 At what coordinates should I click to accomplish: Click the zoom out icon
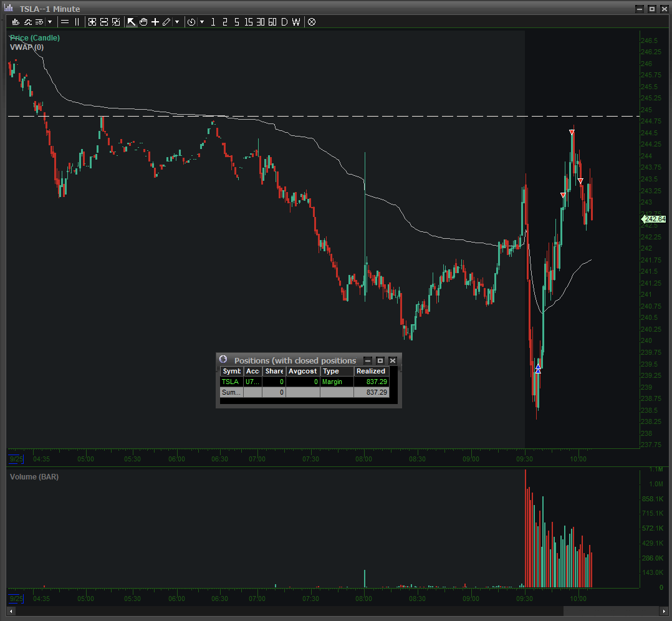[x=104, y=22]
